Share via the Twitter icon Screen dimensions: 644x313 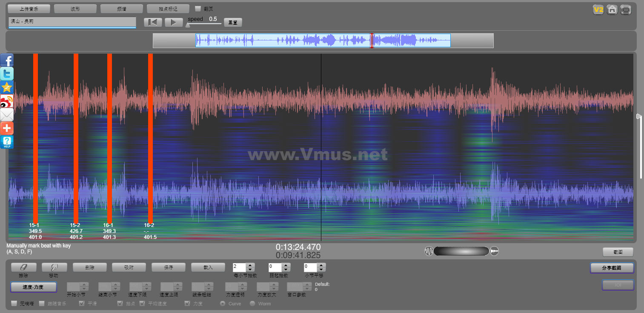pos(7,74)
